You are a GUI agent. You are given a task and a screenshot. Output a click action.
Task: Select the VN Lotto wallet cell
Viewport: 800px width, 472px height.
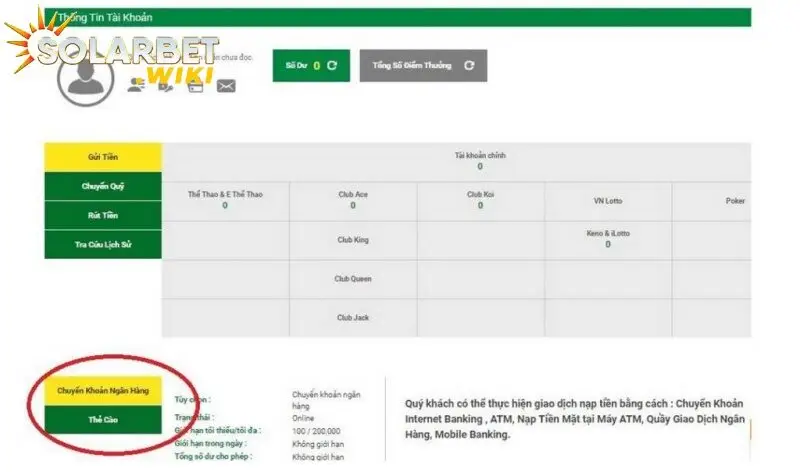click(x=608, y=201)
